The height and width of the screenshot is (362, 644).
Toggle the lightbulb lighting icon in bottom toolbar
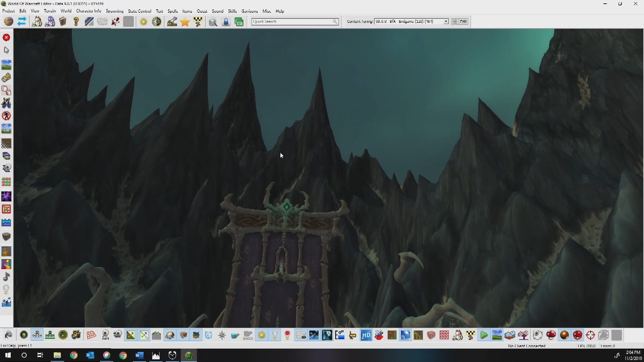275,335
